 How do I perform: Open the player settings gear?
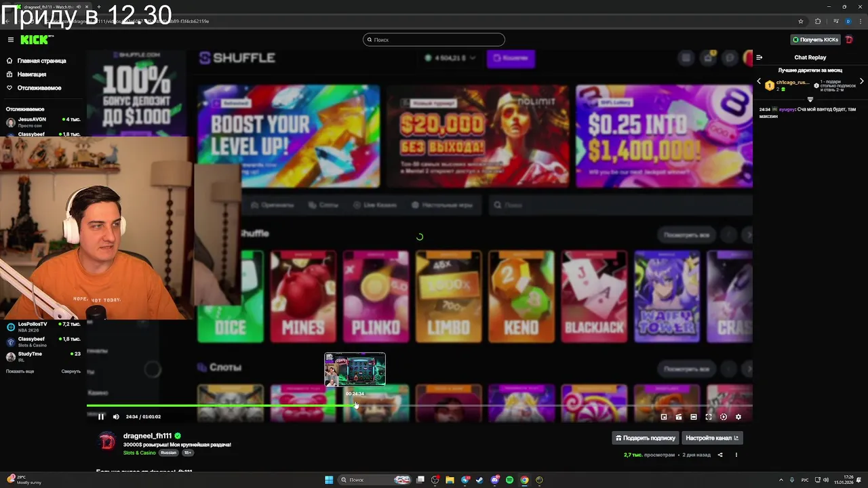point(738,417)
